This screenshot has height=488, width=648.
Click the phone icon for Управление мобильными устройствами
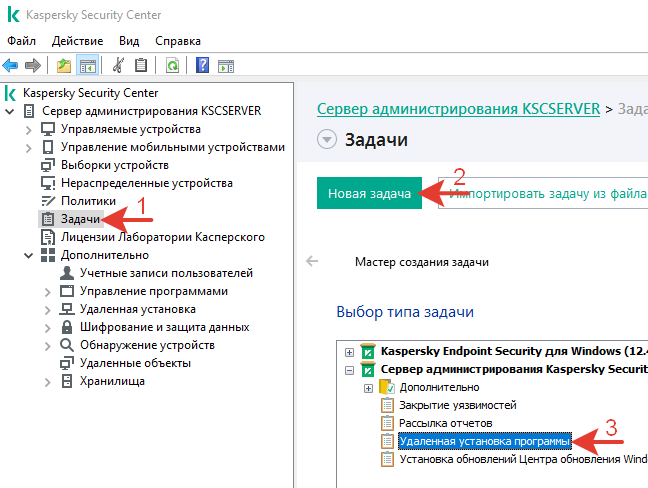48,147
